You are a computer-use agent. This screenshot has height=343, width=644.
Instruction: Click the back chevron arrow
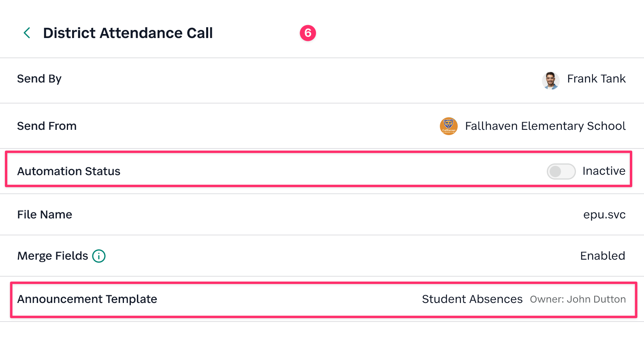[27, 33]
